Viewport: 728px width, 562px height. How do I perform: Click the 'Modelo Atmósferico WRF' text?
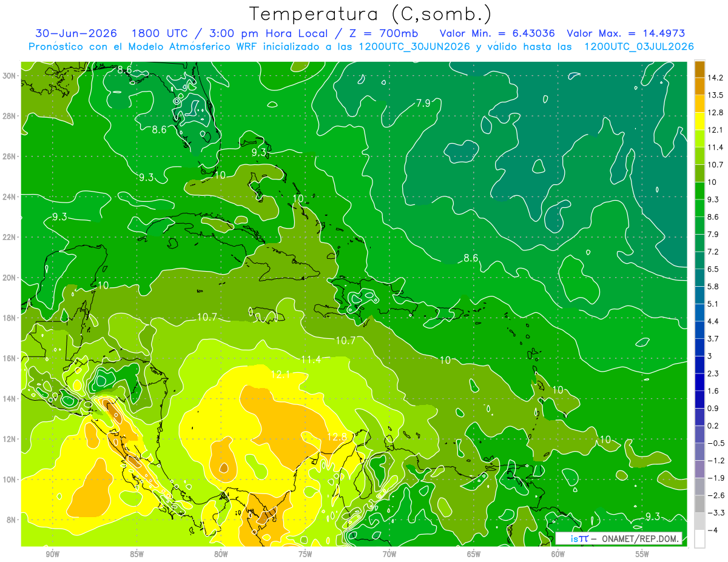(x=191, y=47)
